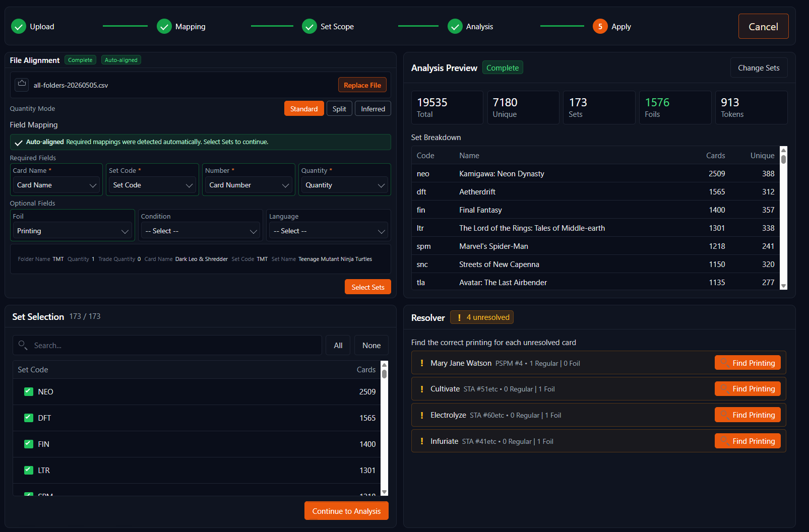Screen dimensions: 809x532
Task: Open the Foil Printing dropdown
Action: [x=73, y=231]
